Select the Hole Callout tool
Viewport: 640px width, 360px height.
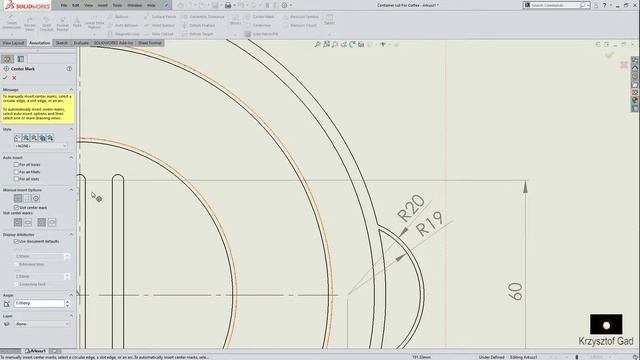(x=159, y=34)
